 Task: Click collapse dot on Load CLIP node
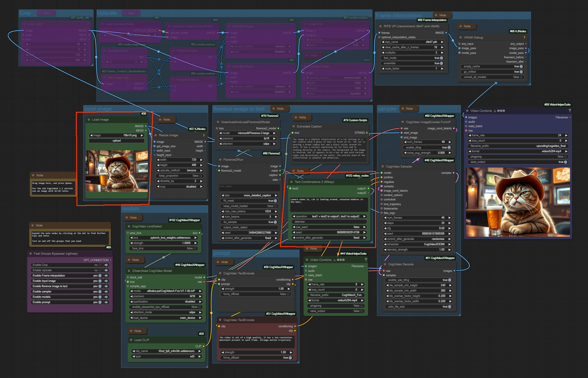tap(131, 340)
